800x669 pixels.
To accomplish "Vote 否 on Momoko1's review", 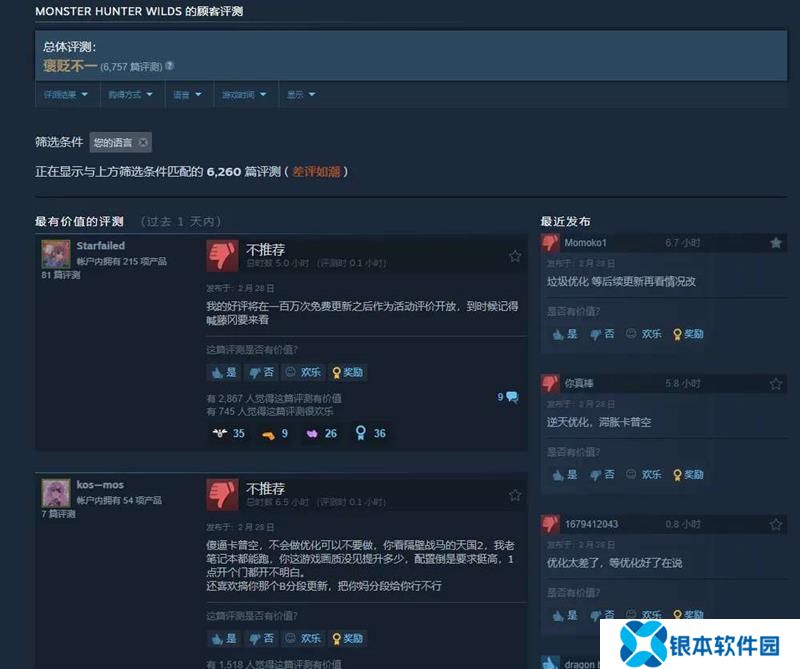I will click(x=602, y=334).
